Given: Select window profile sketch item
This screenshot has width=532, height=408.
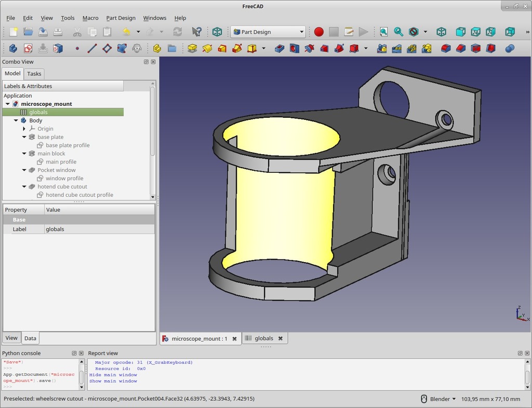Looking at the screenshot, I should pos(64,178).
